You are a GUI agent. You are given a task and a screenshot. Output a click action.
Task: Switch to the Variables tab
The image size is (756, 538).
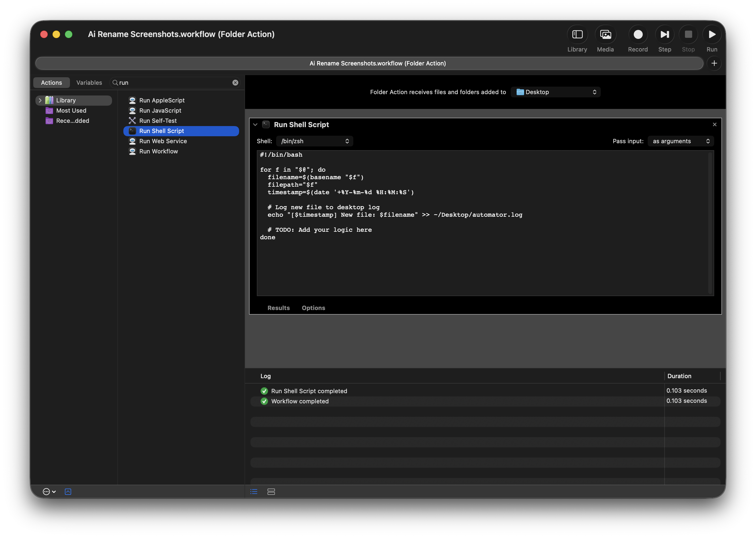(x=89, y=83)
